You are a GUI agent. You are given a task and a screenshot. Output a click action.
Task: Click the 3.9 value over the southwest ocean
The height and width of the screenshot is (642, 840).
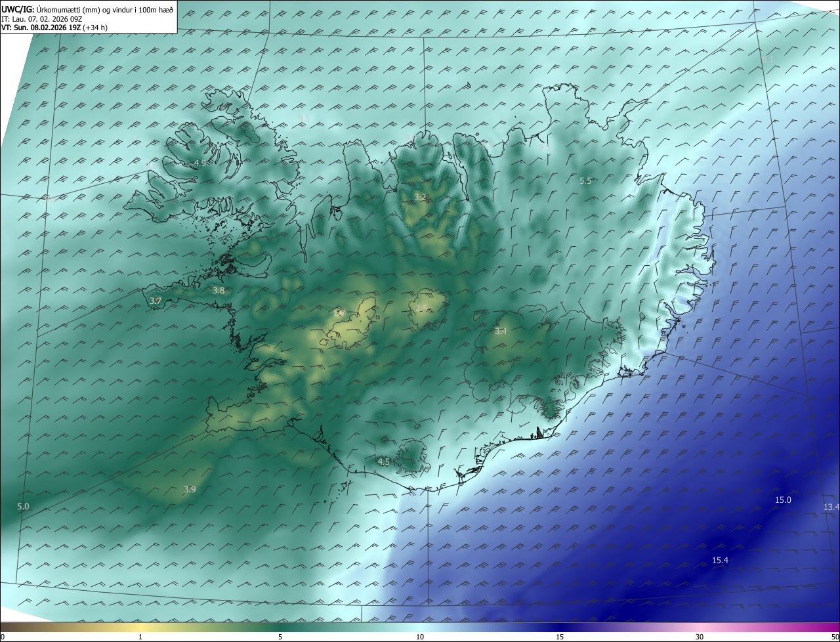point(190,489)
